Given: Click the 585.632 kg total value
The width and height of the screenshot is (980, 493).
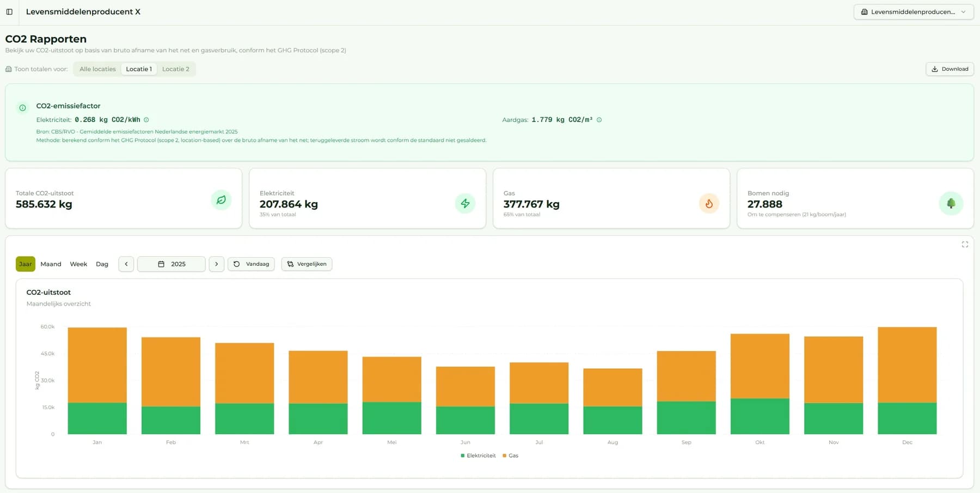Looking at the screenshot, I should [44, 204].
